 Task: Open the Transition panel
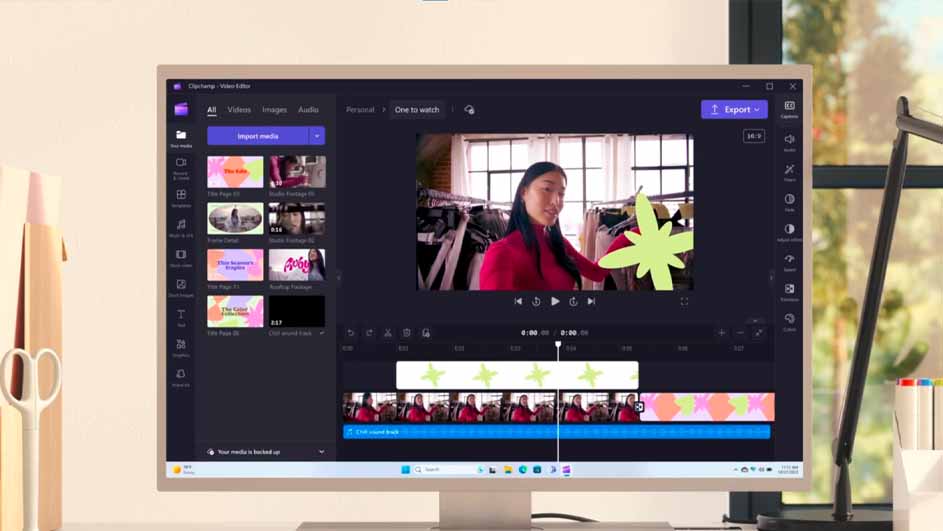click(789, 292)
